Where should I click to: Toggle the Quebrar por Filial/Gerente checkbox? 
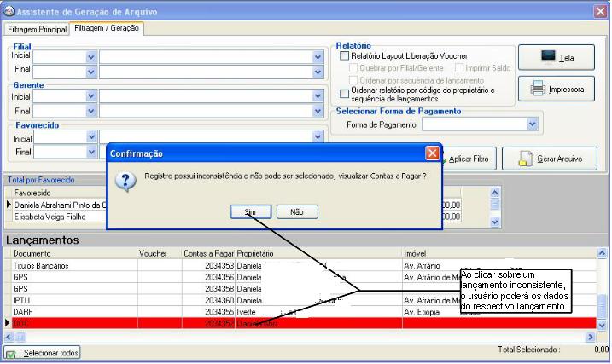(x=353, y=68)
